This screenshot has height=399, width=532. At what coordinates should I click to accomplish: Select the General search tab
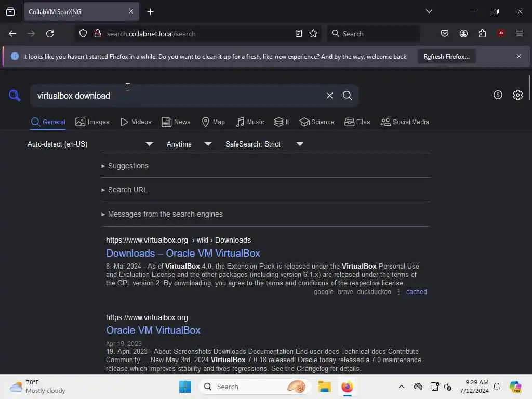point(48,122)
